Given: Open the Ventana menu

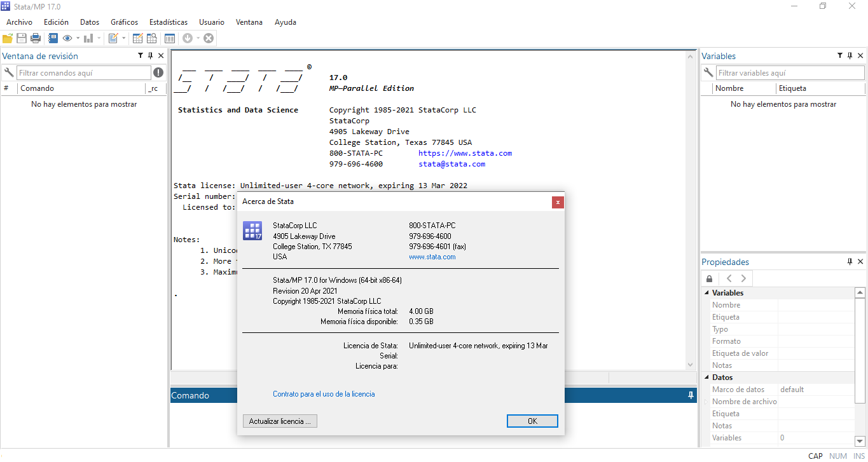Looking at the screenshot, I should pyautogui.click(x=249, y=22).
